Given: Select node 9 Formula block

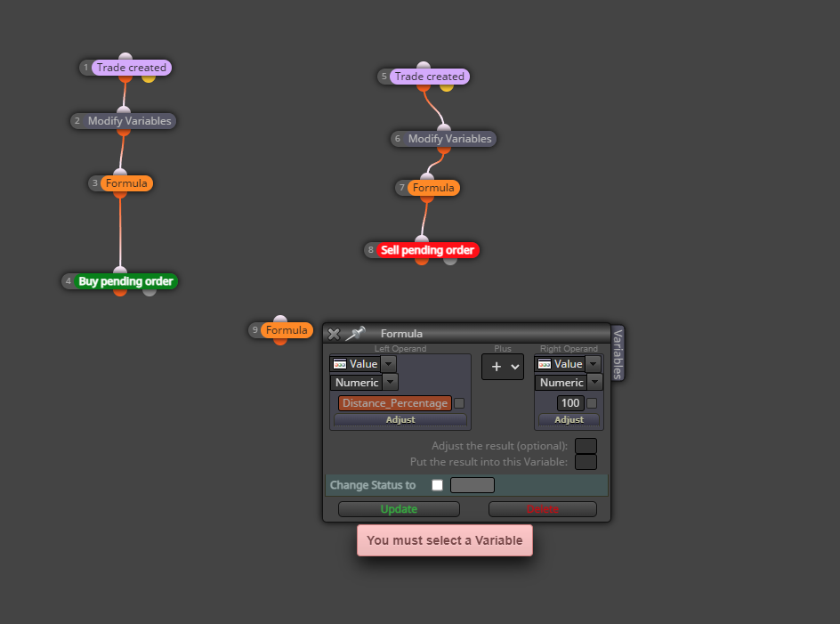Looking at the screenshot, I should [x=287, y=330].
